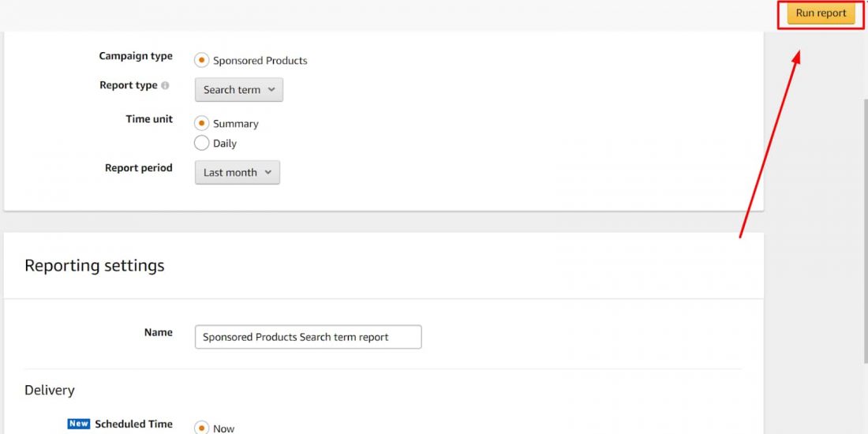Open the info icon beside Report type
Image resolution: width=868 pixels, height=434 pixels.
165,86
